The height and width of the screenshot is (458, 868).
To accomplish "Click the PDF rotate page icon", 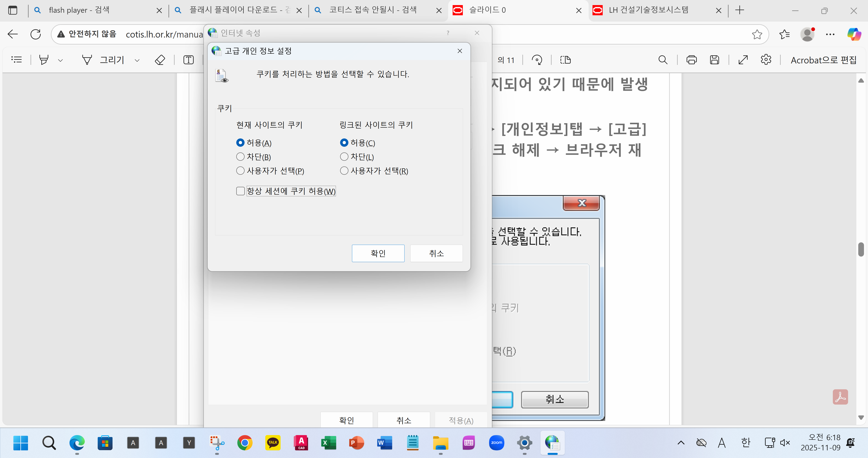I will [x=537, y=60].
